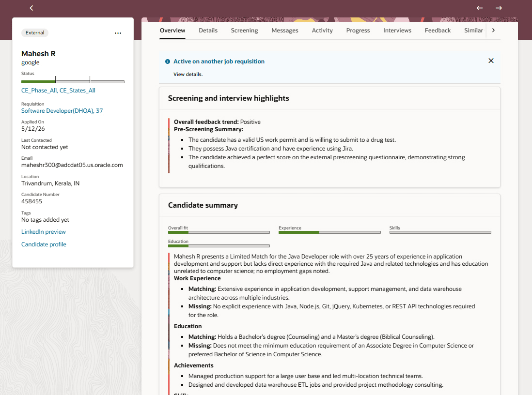Click the Applied On date 5/12/26
The image size is (532, 395).
(33, 129)
